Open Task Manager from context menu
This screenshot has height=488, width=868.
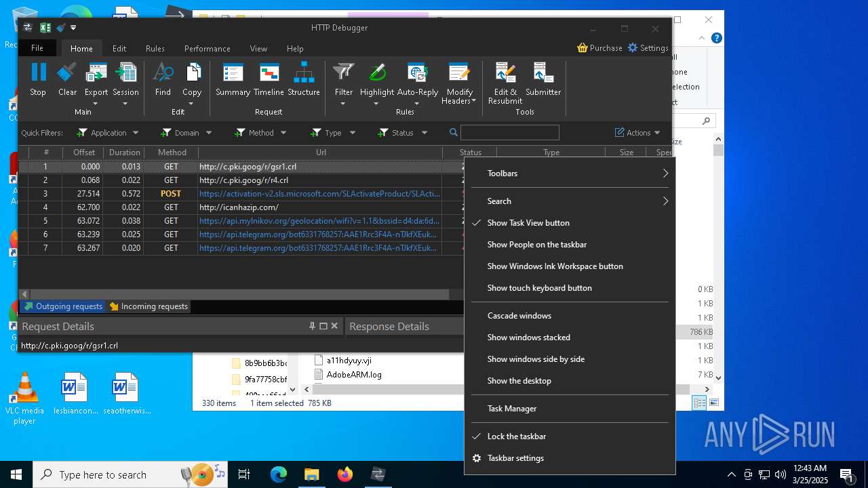pos(570,409)
